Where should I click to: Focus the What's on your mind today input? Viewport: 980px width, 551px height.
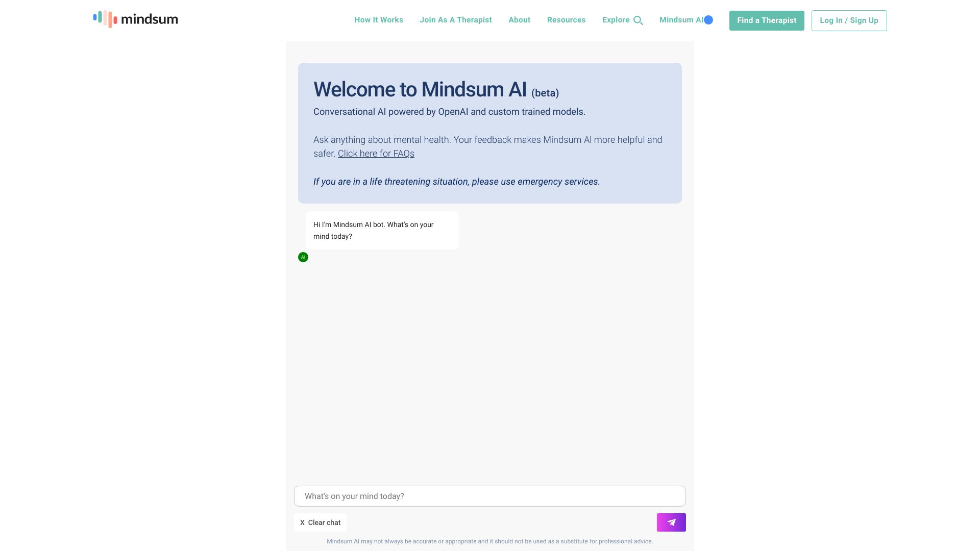[490, 496]
